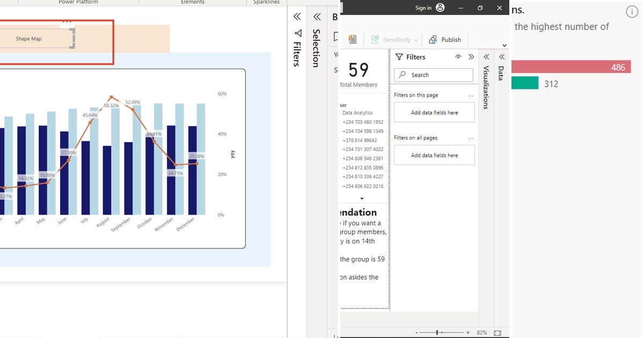Screen dimensions: 644x338
Task: Open the Sensitivity dropdown
Action: (x=394, y=40)
